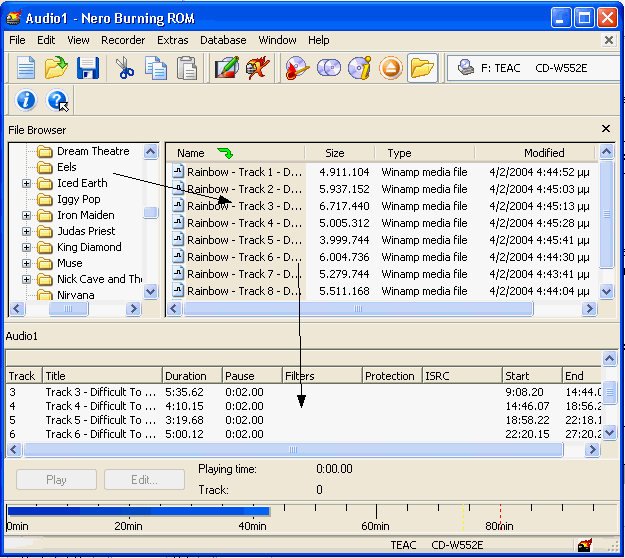The width and height of the screenshot is (625, 558).
Task: Open the View menu
Action: coord(78,40)
